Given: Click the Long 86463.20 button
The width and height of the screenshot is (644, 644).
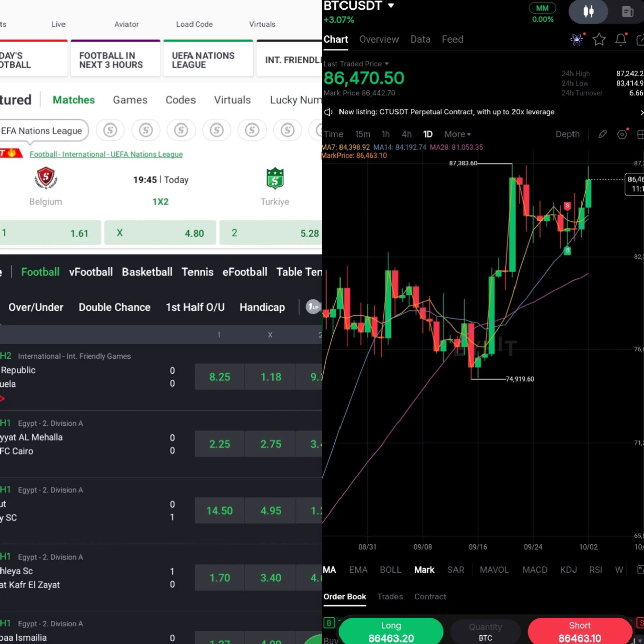Looking at the screenshot, I should click(391, 632).
